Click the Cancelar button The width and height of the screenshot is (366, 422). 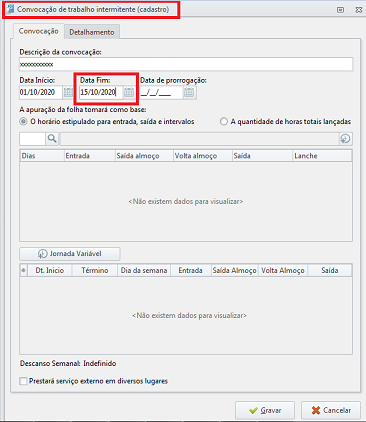(x=331, y=410)
